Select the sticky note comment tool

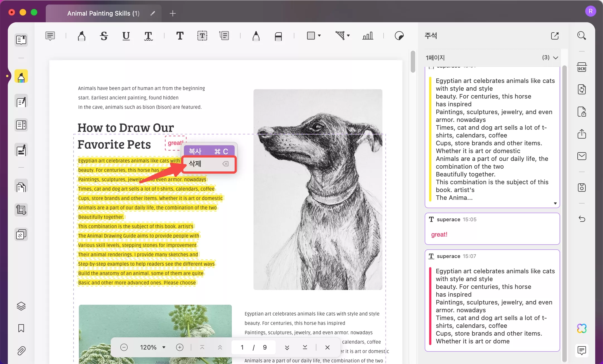50,36
